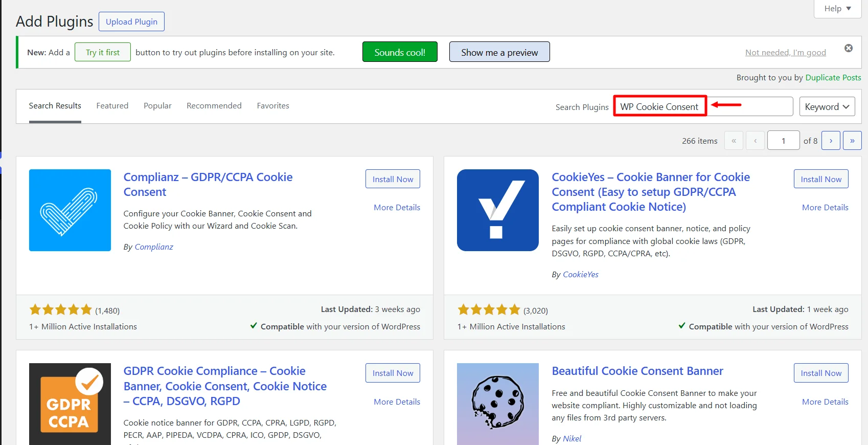Click the Try it first button
868x445 pixels.
click(x=103, y=52)
